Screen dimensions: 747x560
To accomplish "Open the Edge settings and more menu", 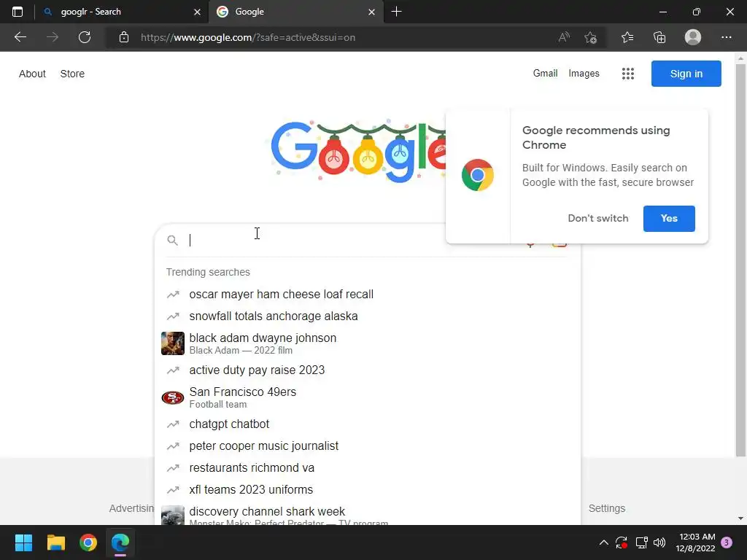I will [726, 37].
